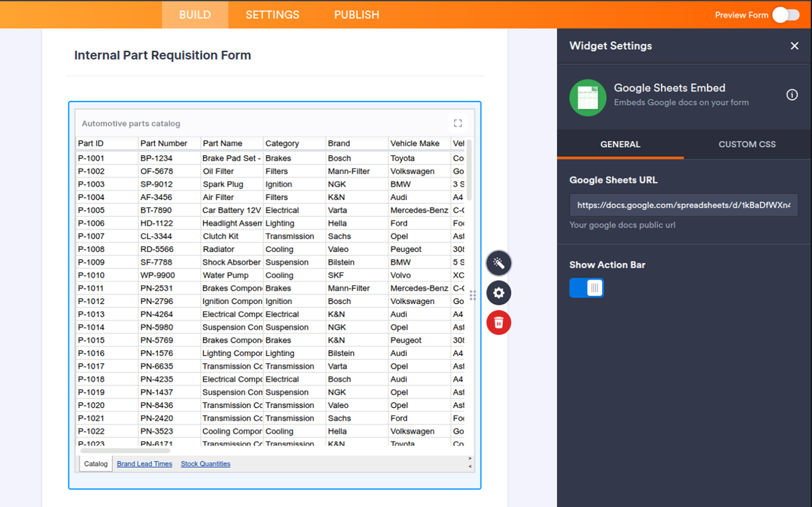Select the Radiator cell
The image size is (812, 507).
point(232,249)
